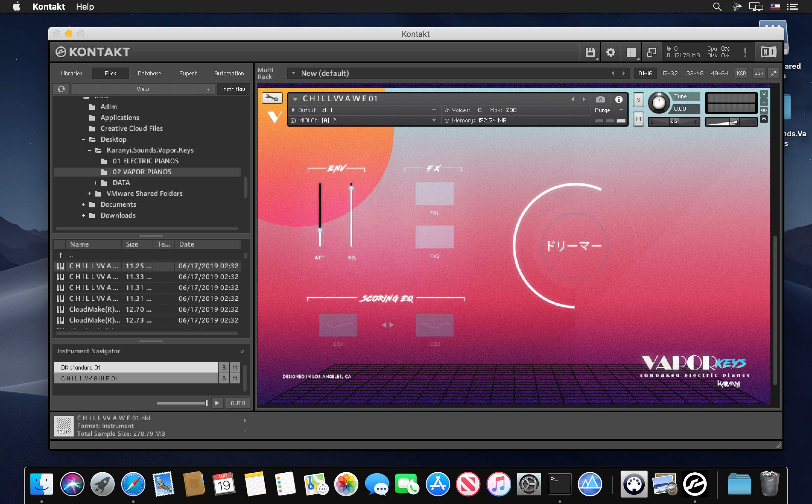Solo CHILLWAWE 01 in navigator

point(224,378)
